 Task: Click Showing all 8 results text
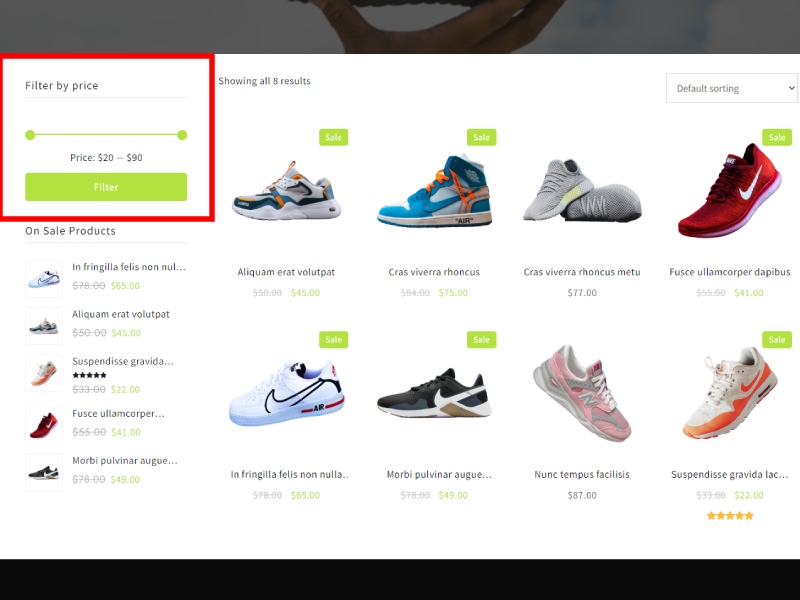[264, 81]
